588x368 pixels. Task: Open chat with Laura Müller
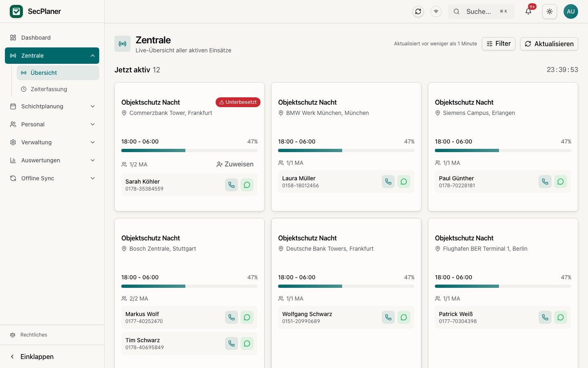pos(404,182)
